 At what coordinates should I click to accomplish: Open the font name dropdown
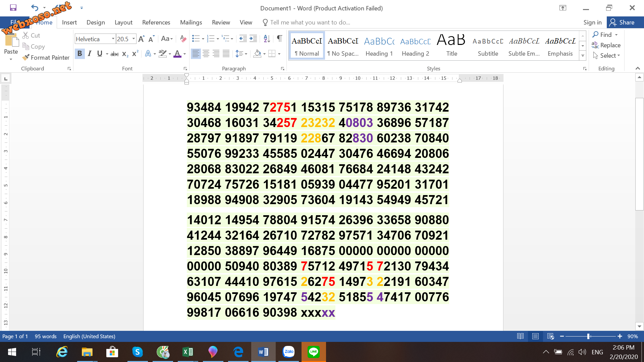click(113, 39)
